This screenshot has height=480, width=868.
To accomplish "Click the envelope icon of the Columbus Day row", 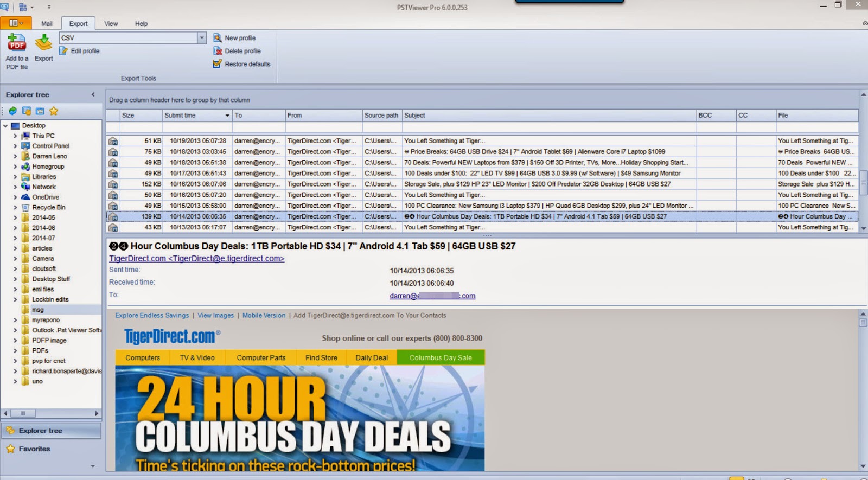I will (113, 217).
